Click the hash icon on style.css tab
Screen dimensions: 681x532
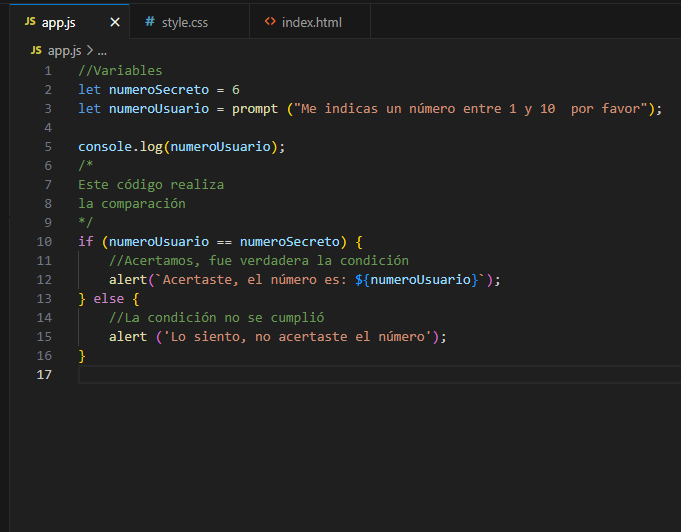coord(150,21)
